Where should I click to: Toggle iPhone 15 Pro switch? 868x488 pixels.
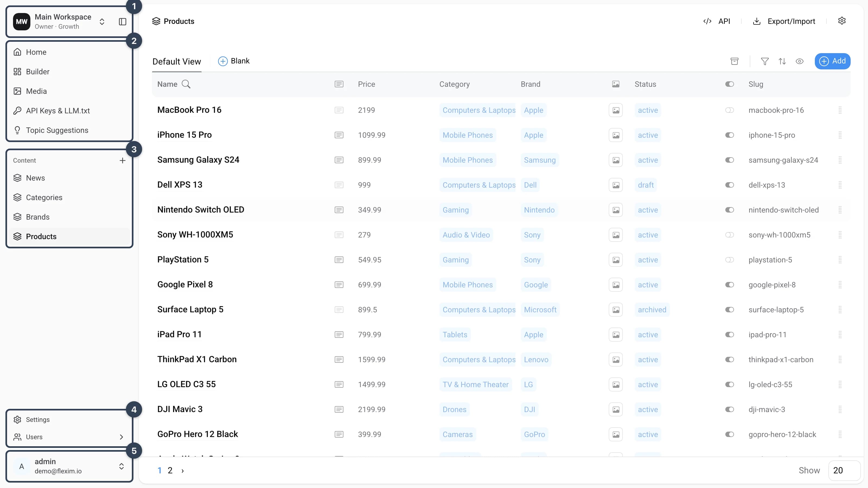point(729,135)
